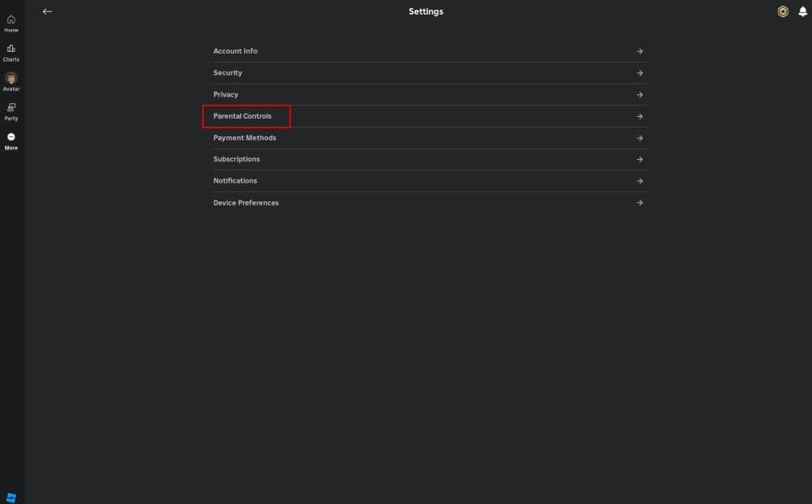The width and height of the screenshot is (812, 504).
Task: Click the Device Preferences arrow
Action: click(x=639, y=202)
